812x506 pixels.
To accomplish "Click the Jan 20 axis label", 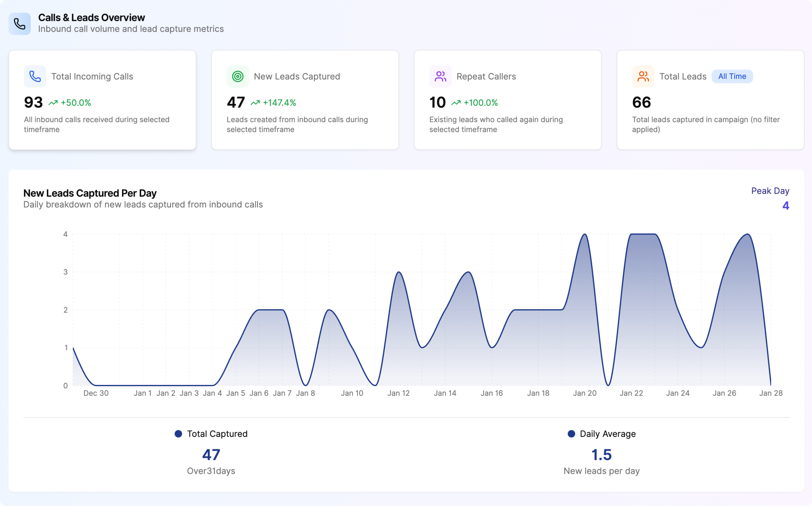I will (585, 393).
